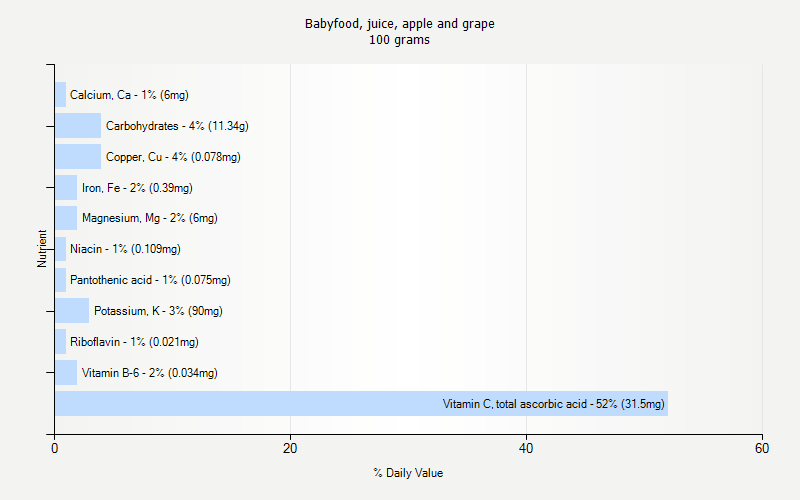The height and width of the screenshot is (500, 800).
Task: Click the Nutrient axis title
Action: point(42,248)
